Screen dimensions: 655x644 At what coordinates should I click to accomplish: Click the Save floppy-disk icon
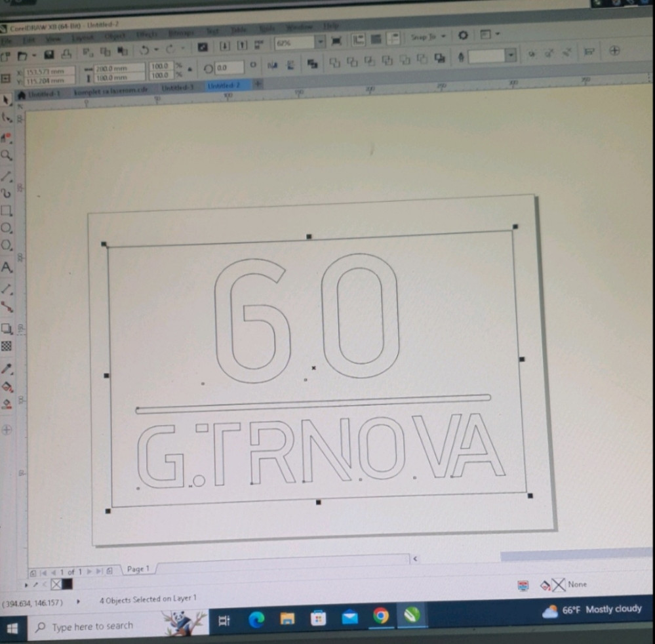coord(49,54)
